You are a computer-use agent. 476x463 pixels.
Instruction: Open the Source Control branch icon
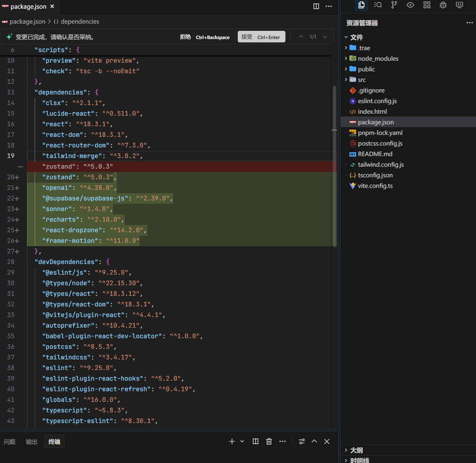(394, 5)
